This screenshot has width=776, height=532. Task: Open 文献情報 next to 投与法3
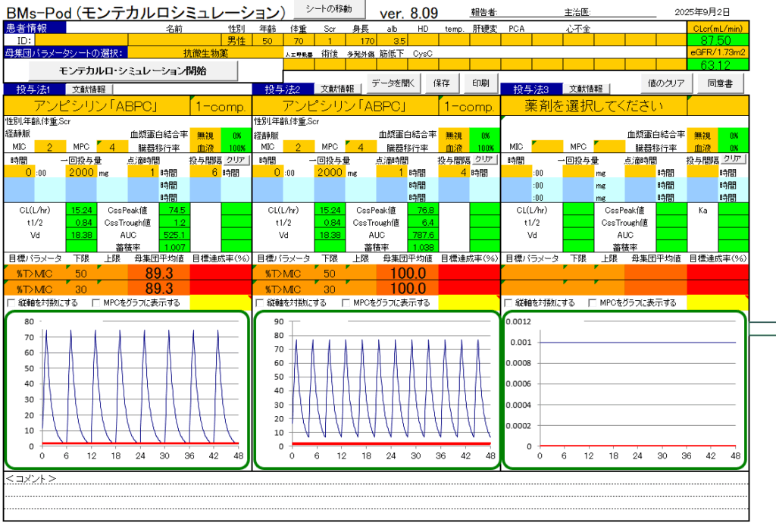tap(586, 89)
